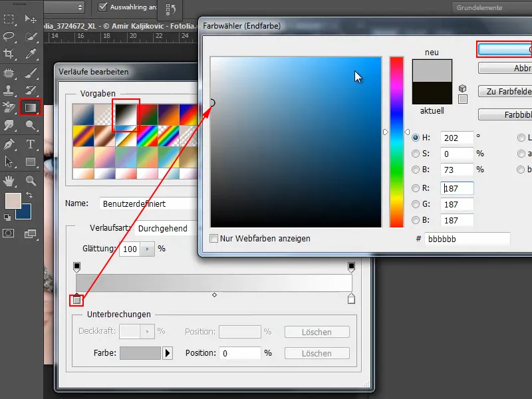532x399 pixels.
Task: Click the Farbe gray color swatch
Action: coord(140,353)
